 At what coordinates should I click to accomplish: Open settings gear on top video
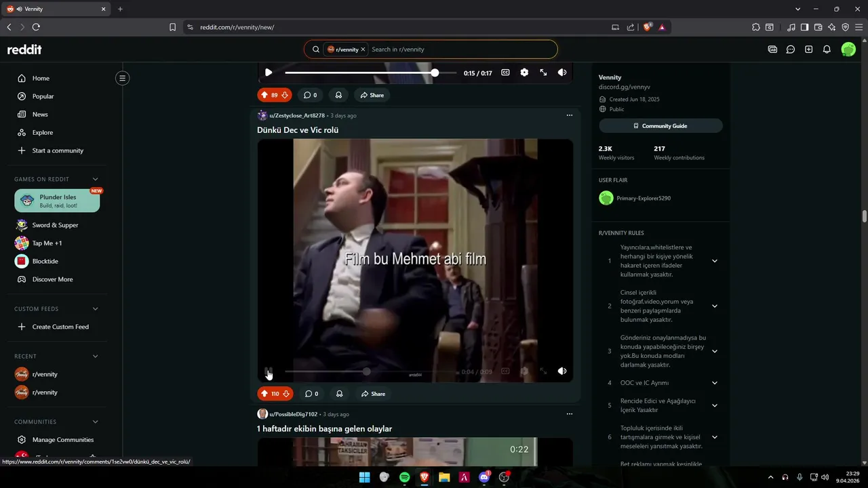(524, 73)
